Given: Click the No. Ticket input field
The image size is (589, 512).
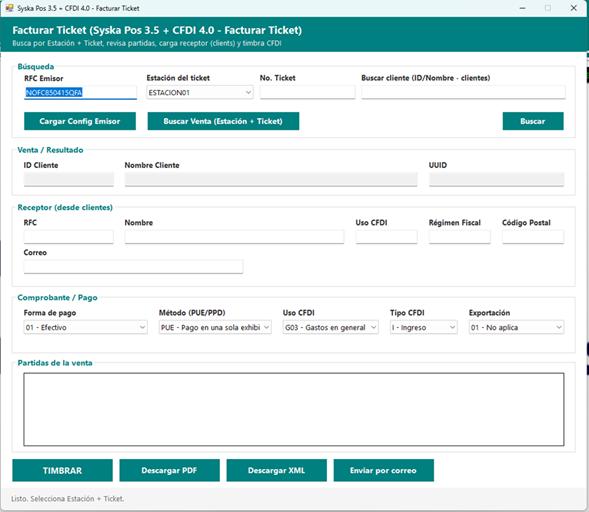Looking at the screenshot, I should coord(307,92).
